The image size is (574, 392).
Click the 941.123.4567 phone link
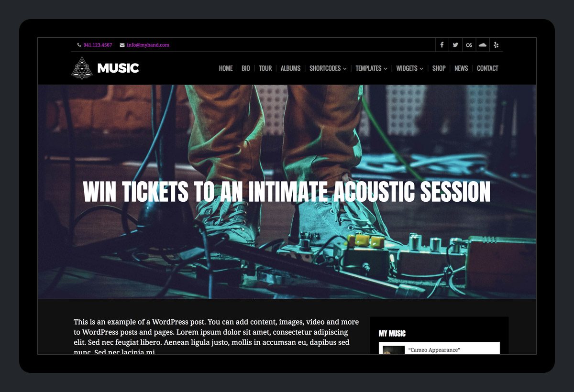[98, 45]
